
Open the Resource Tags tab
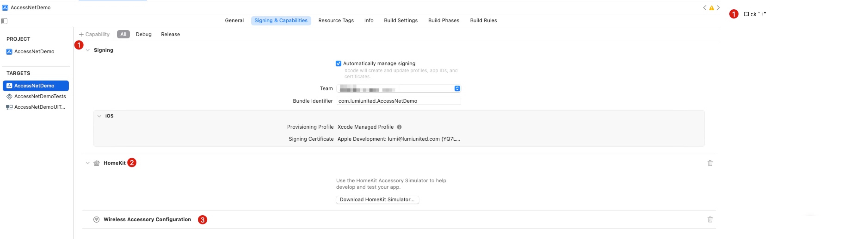coord(336,21)
